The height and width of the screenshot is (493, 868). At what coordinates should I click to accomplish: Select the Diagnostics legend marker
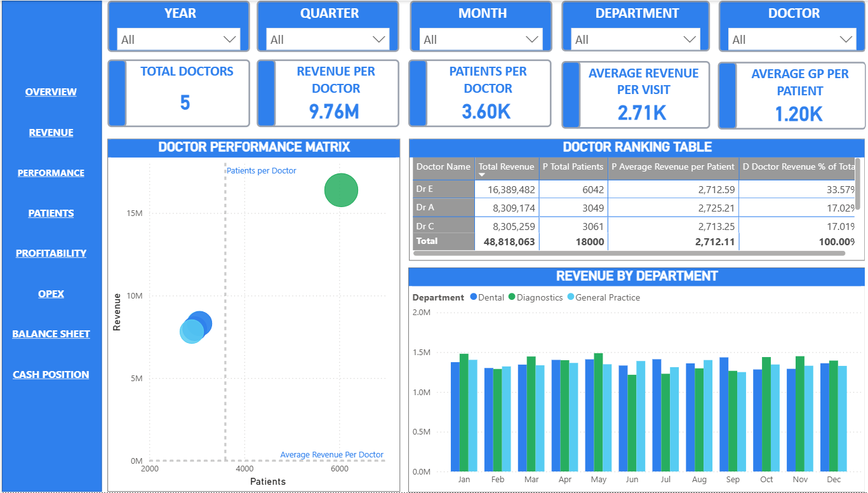512,297
